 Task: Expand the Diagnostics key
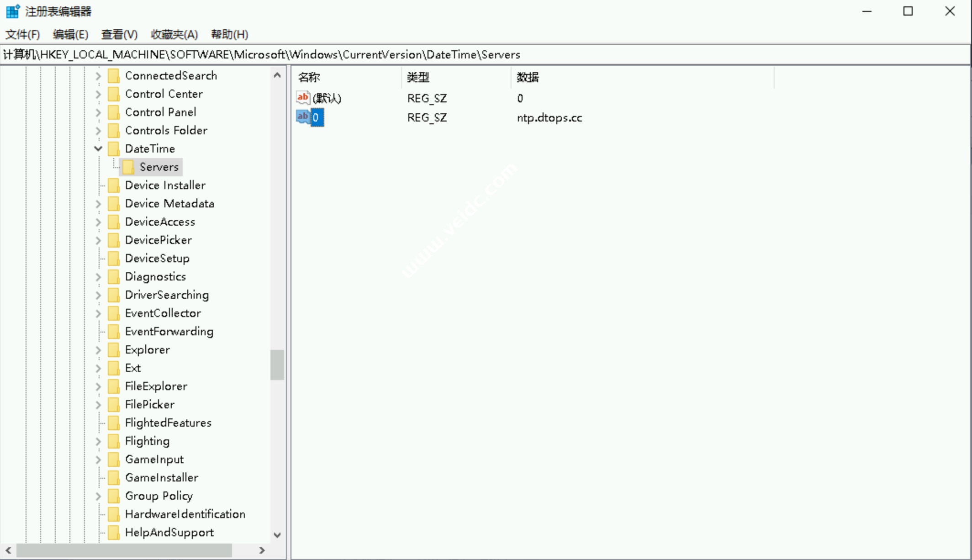98,277
